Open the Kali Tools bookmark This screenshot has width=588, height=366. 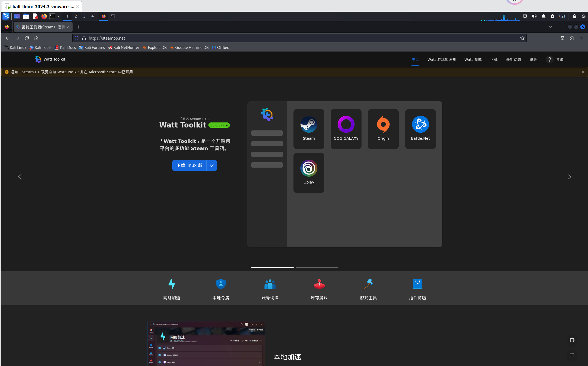coord(40,48)
